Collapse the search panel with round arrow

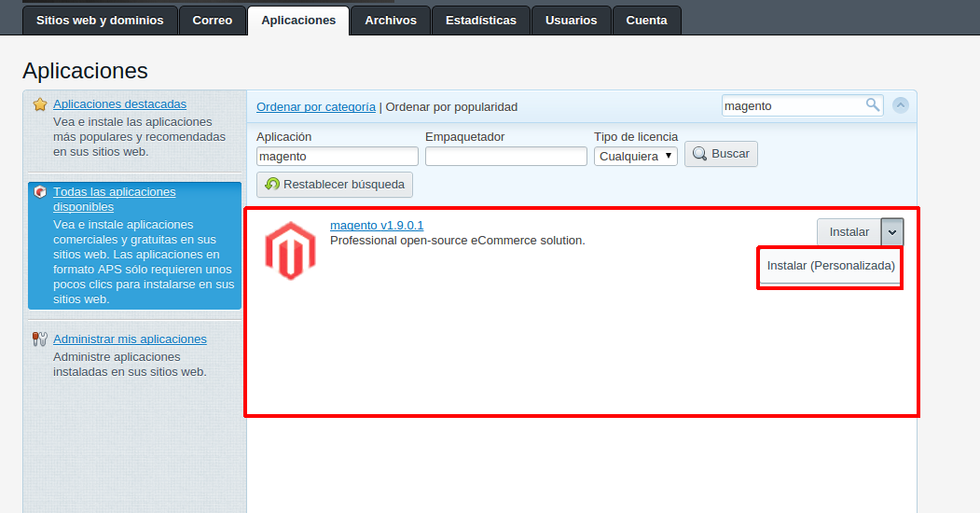(x=900, y=105)
